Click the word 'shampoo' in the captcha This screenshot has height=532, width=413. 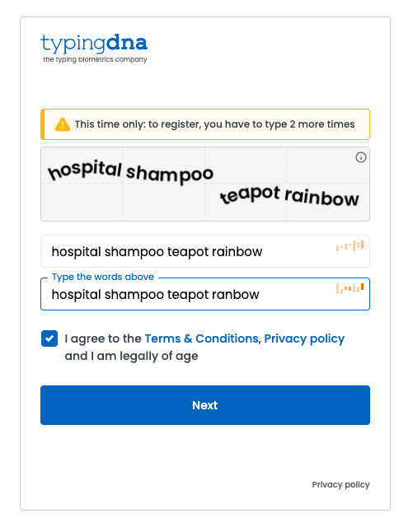point(170,174)
